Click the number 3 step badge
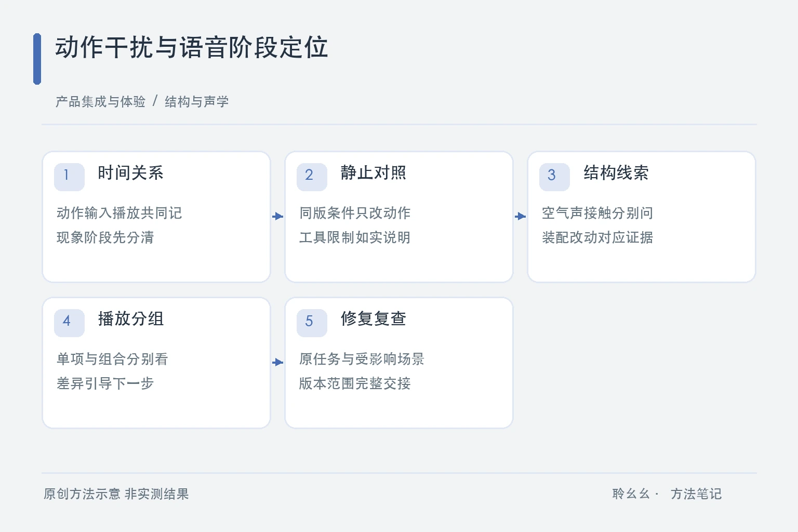 (554, 177)
